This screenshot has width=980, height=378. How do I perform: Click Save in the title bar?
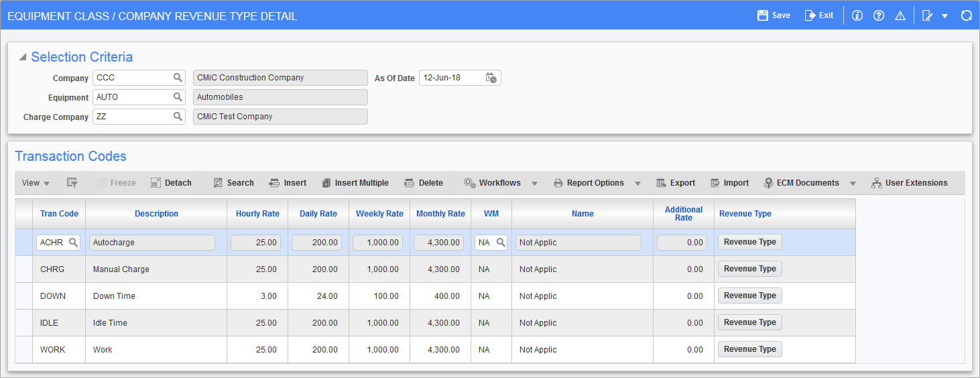[x=774, y=15]
